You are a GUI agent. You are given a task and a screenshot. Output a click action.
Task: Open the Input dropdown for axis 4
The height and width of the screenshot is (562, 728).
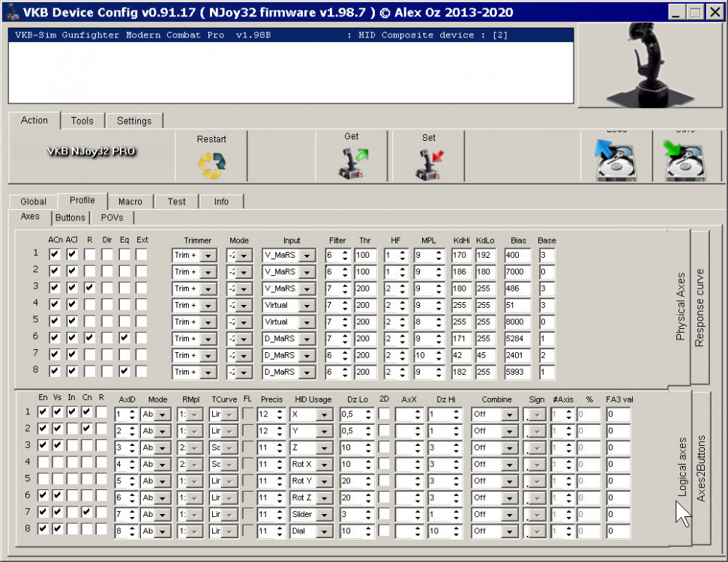point(307,306)
